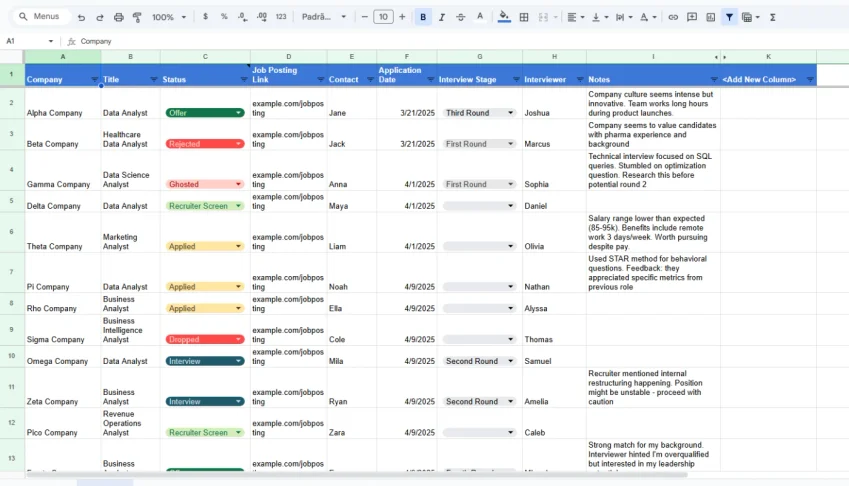Select column F header
849x486 pixels.
[407, 56]
